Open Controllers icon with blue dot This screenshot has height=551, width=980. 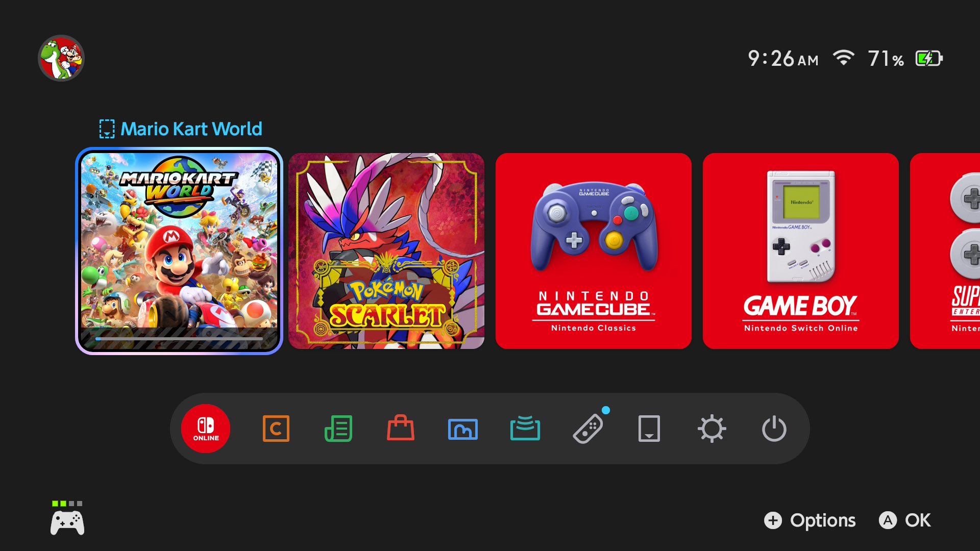588,429
